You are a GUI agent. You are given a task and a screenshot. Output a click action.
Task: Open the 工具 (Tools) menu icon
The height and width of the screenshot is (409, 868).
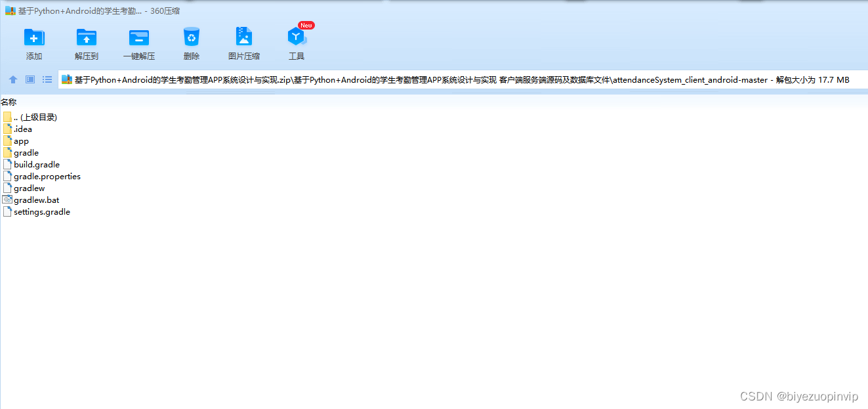coord(296,41)
